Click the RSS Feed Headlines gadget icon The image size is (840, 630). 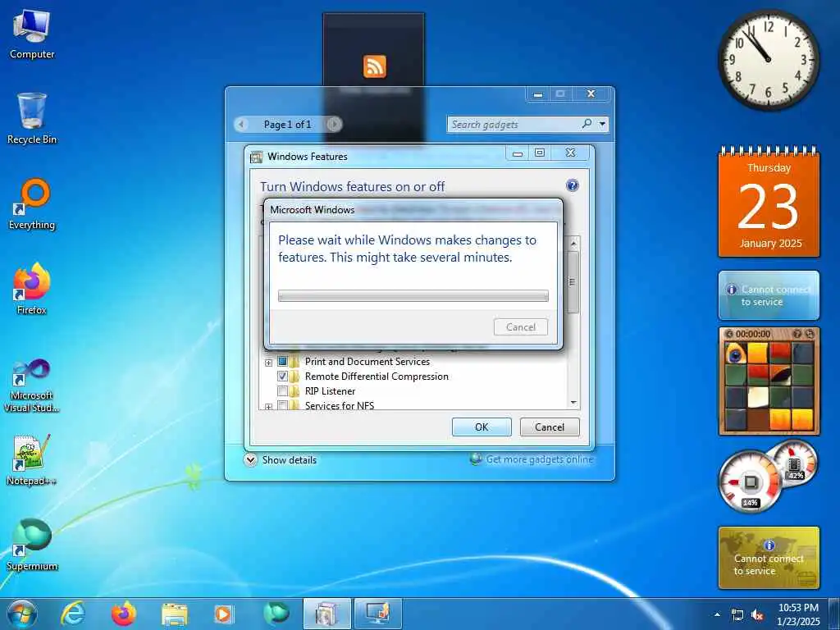pyautogui.click(x=374, y=66)
